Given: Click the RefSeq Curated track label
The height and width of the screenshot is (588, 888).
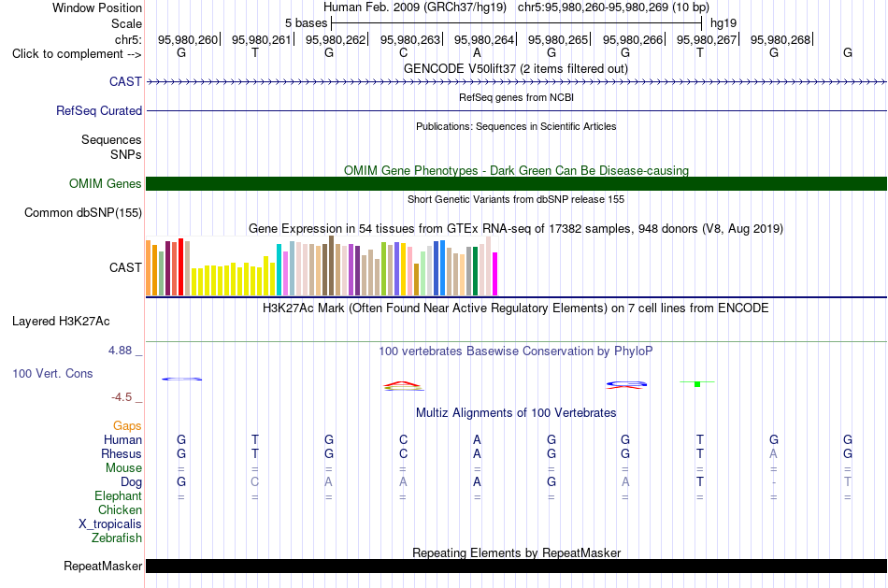Looking at the screenshot, I should 99,110.
